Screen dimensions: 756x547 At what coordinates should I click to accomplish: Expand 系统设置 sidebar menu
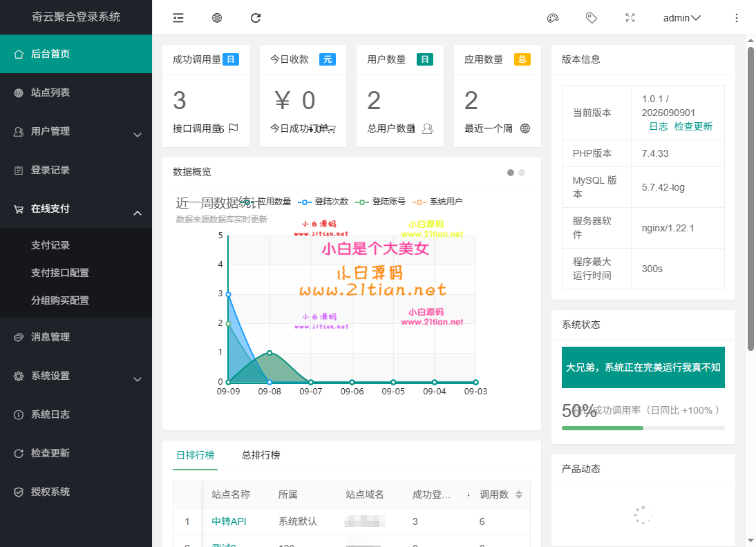[76, 376]
